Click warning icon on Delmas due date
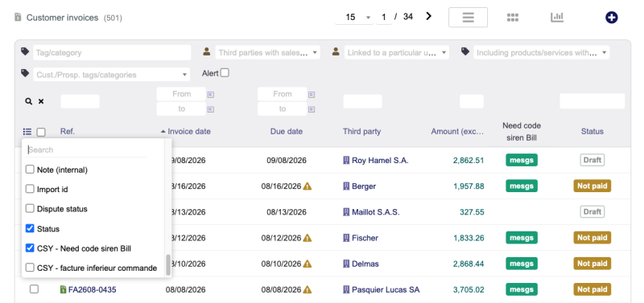 pos(308,264)
